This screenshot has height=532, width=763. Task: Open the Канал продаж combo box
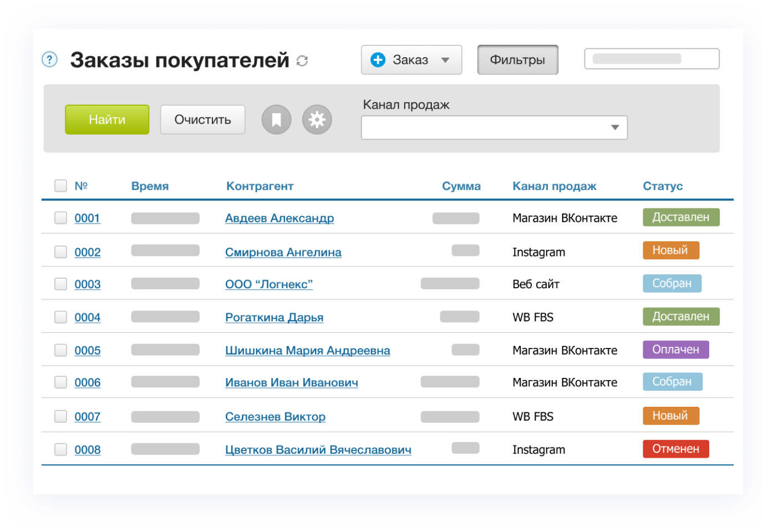click(x=494, y=127)
